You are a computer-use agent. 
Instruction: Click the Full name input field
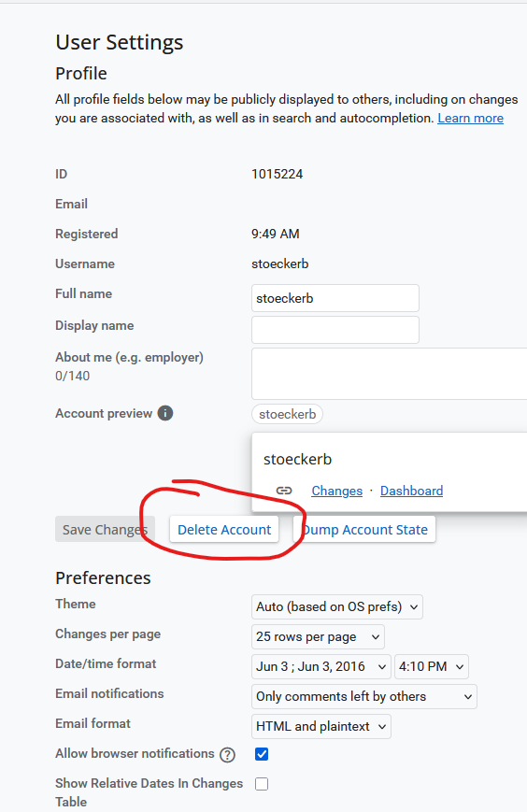coord(335,298)
